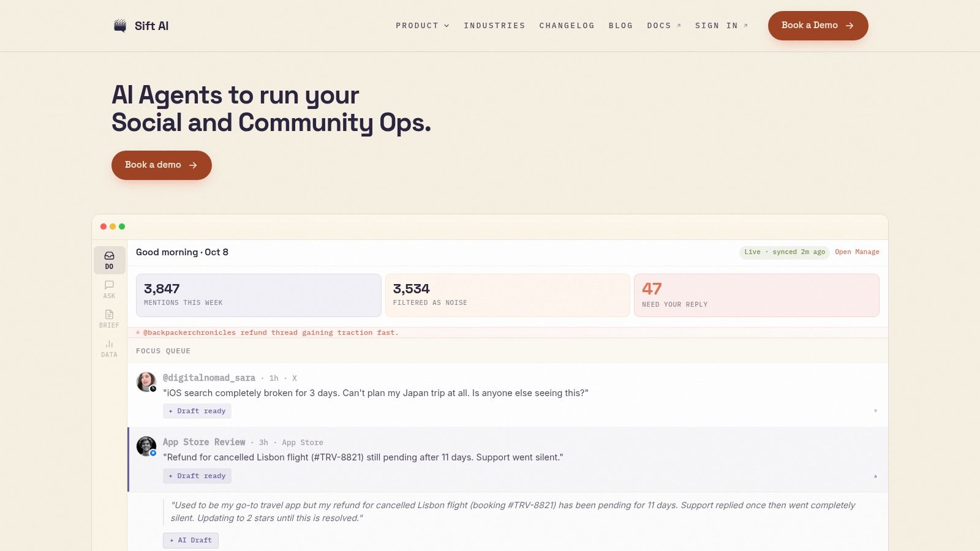980x551 pixels.
Task: Click @digitalnomad_sara's avatar
Action: tap(146, 381)
